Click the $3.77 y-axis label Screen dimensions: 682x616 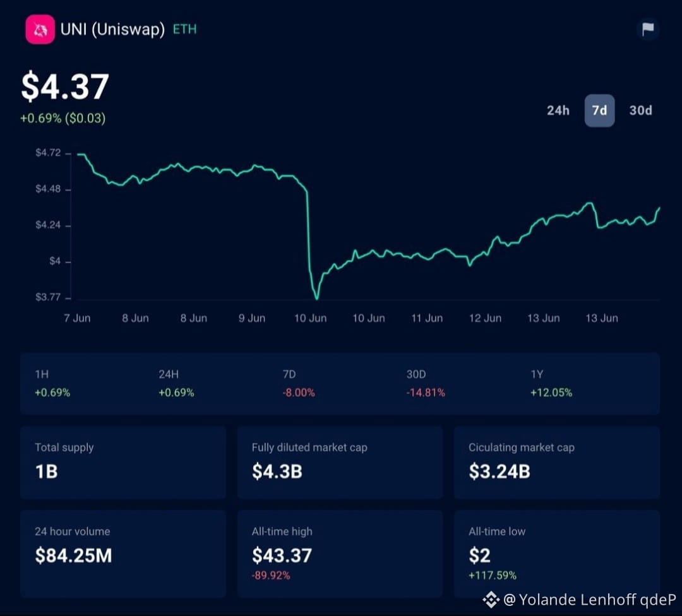[48, 297]
